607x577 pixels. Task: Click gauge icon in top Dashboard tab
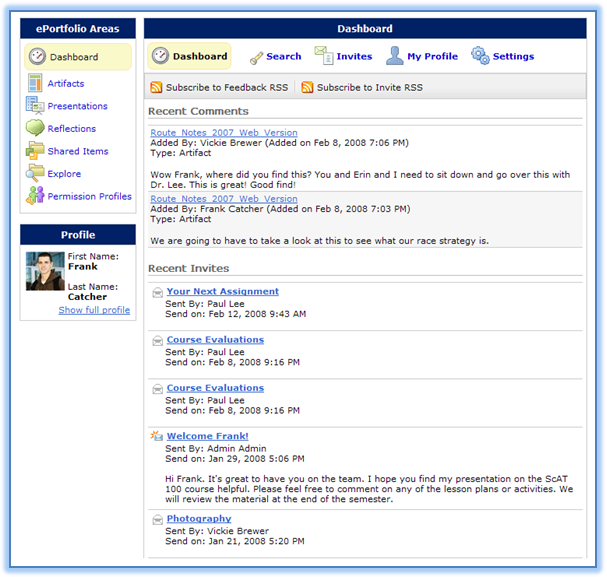pyautogui.click(x=160, y=56)
